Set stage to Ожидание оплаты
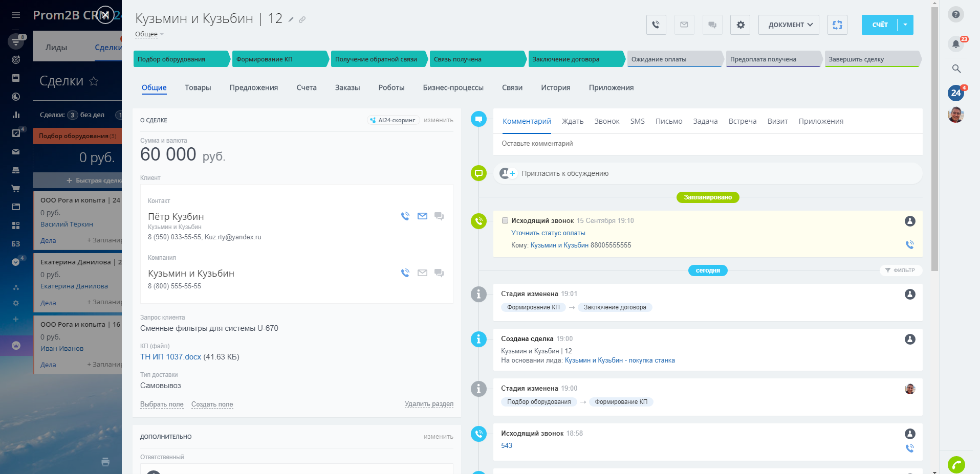This screenshot has width=980, height=474. click(673, 59)
